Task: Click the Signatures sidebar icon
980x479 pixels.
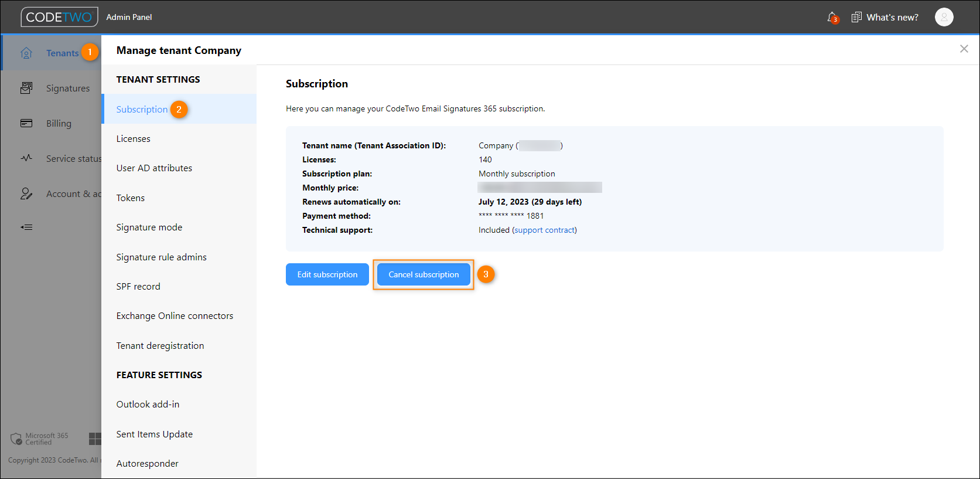Action: (26, 88)
